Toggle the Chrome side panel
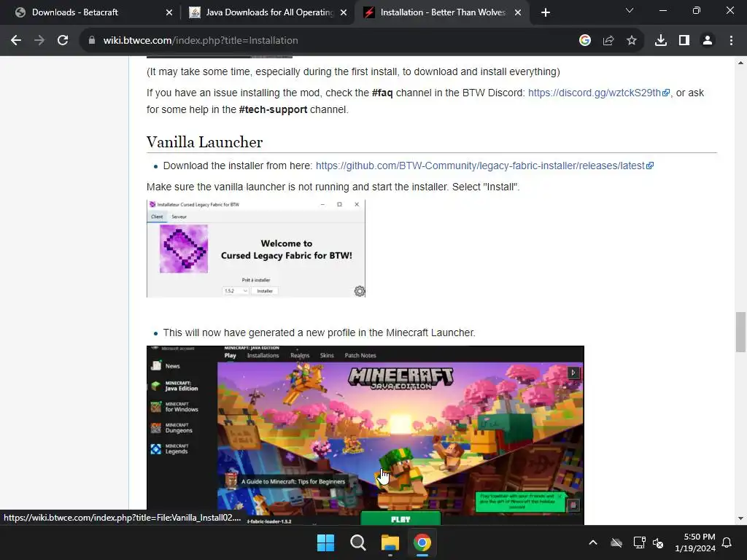Screen dimensions: 747x560 pyautogui.click(x=684, y=41)
